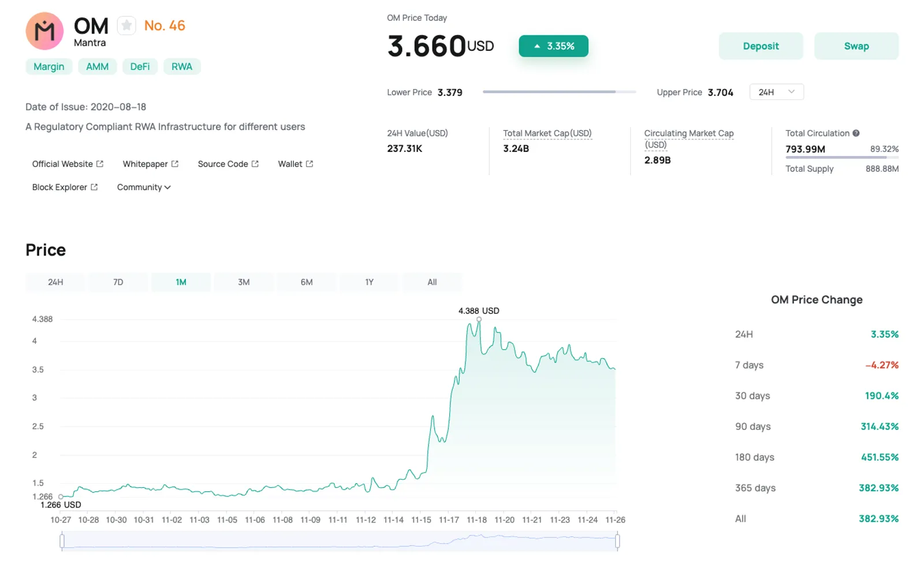
Task: Select the RWA tag
Action: click(182, 66)
